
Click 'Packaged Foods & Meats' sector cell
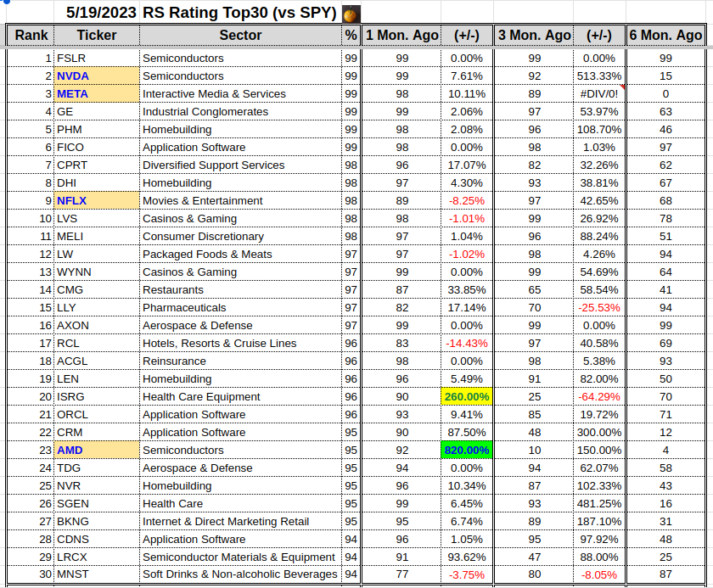pos(240,254)
